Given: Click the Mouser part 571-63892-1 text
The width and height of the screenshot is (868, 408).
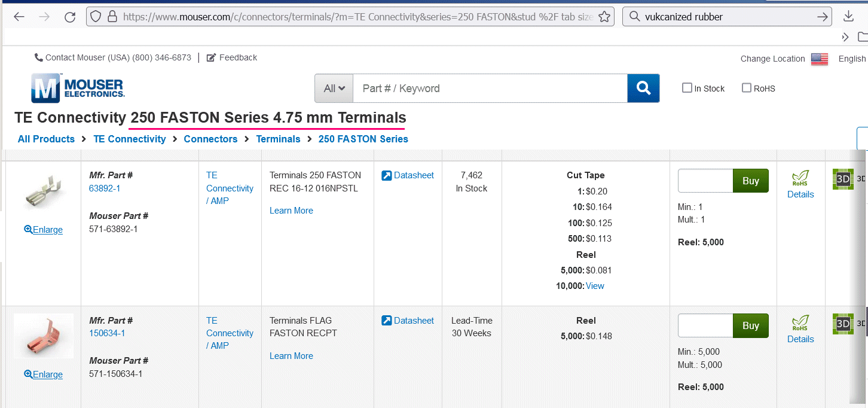Looking at the screenshot, I should [114, 229].
